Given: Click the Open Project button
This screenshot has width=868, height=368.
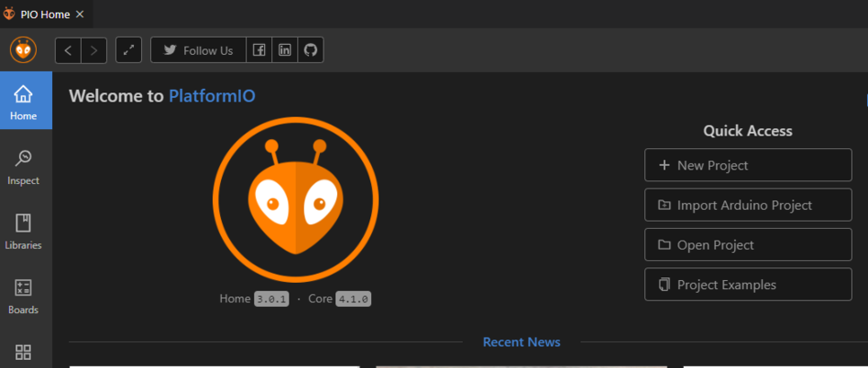Looking at the screenshot, I should 748,244.
